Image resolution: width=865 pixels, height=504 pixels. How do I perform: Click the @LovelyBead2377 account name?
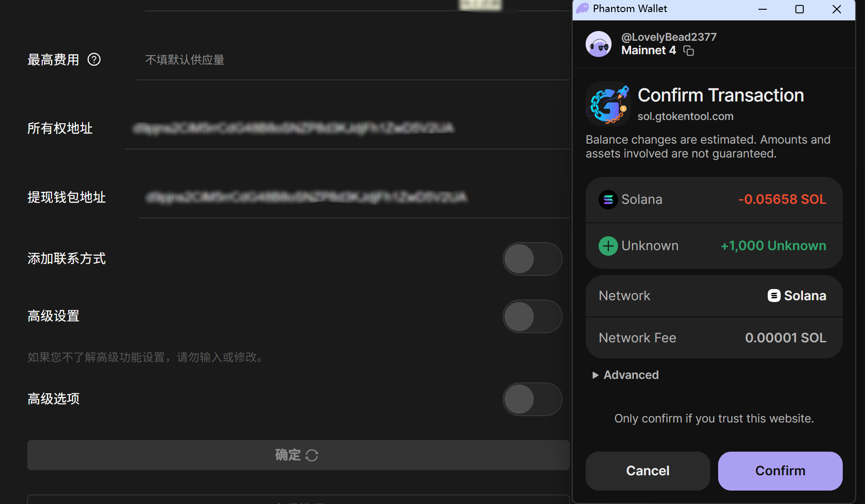pyautogui.click(x=669, y=37)
